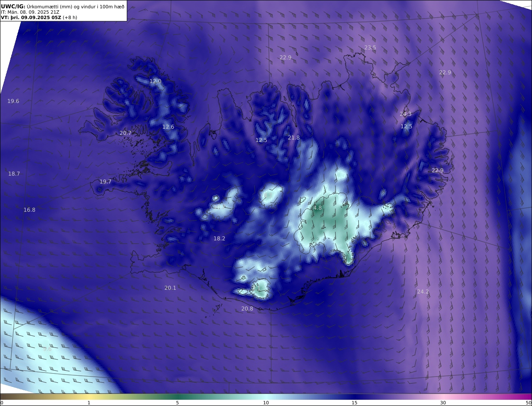
Task: Click the 12.0 value label
Action: [155, 81]
